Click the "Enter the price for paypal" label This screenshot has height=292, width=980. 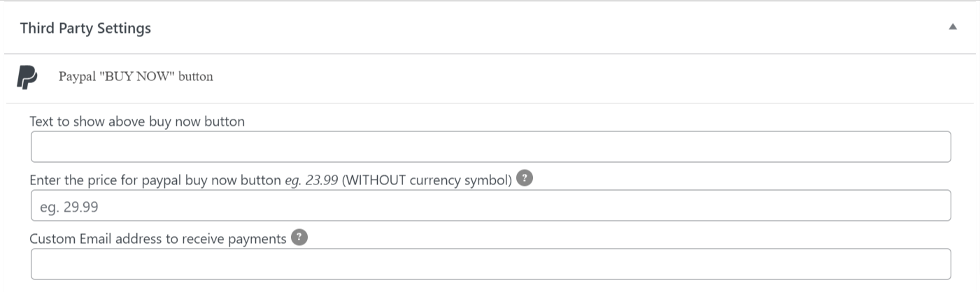click(155, 180)
